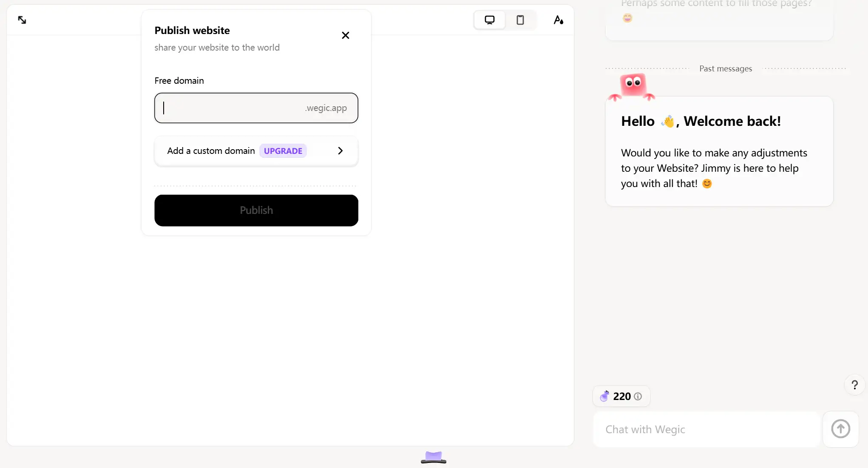The width and height of the screenshot is (868, 468).
Task: Switch the preview to desktop view
Action: (x=489, y=20)
